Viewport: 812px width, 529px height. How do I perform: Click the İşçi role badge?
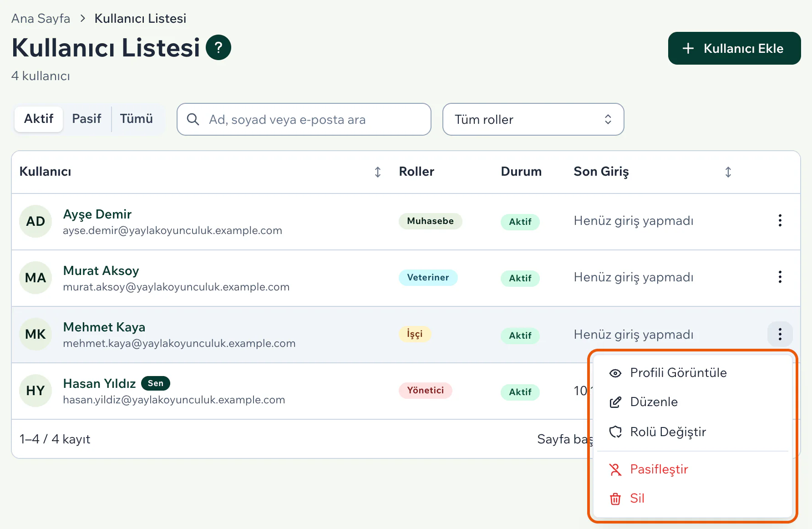(415, 334)
